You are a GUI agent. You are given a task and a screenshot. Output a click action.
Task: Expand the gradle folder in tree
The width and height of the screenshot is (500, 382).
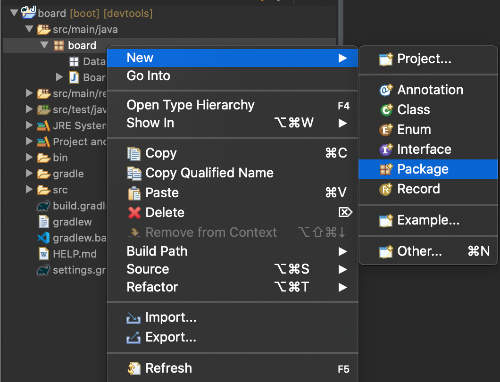coord(29,173)
